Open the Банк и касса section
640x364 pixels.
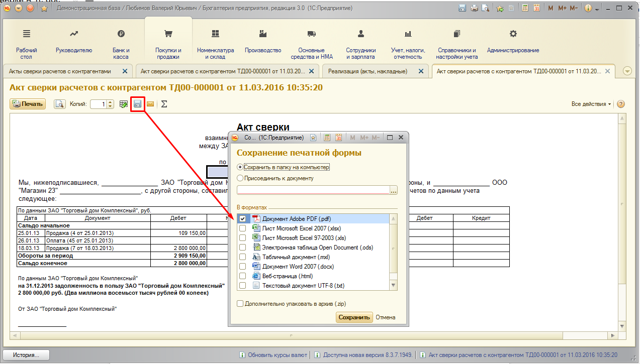121,44
